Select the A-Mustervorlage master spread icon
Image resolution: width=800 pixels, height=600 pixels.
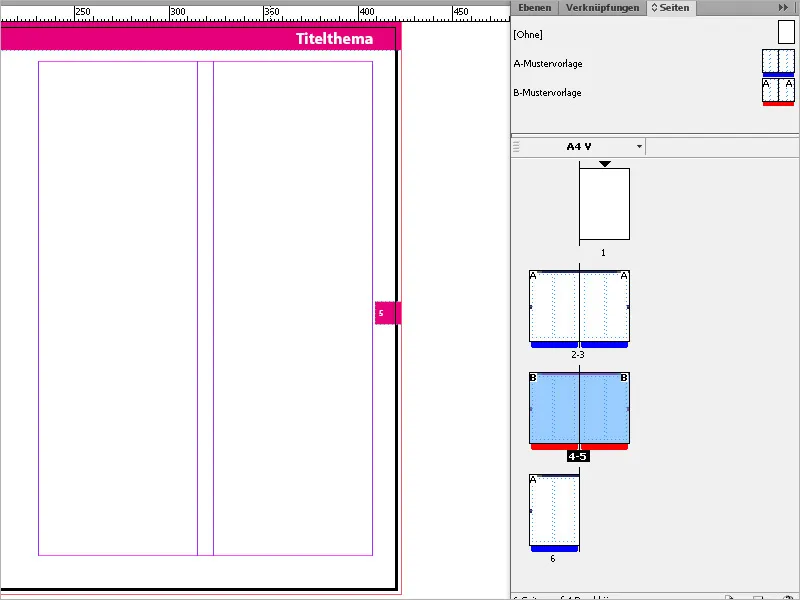coord(778,62)
